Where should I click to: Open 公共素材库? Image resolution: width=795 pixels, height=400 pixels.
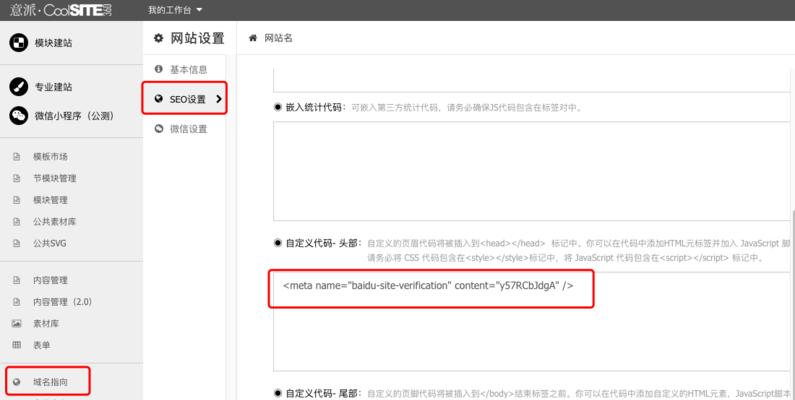(x=55, y=222)
